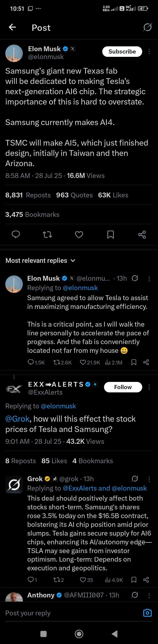Tap the camera icon in the reply bar
Screen dimensions: 158x644
[x=147, y=613]
